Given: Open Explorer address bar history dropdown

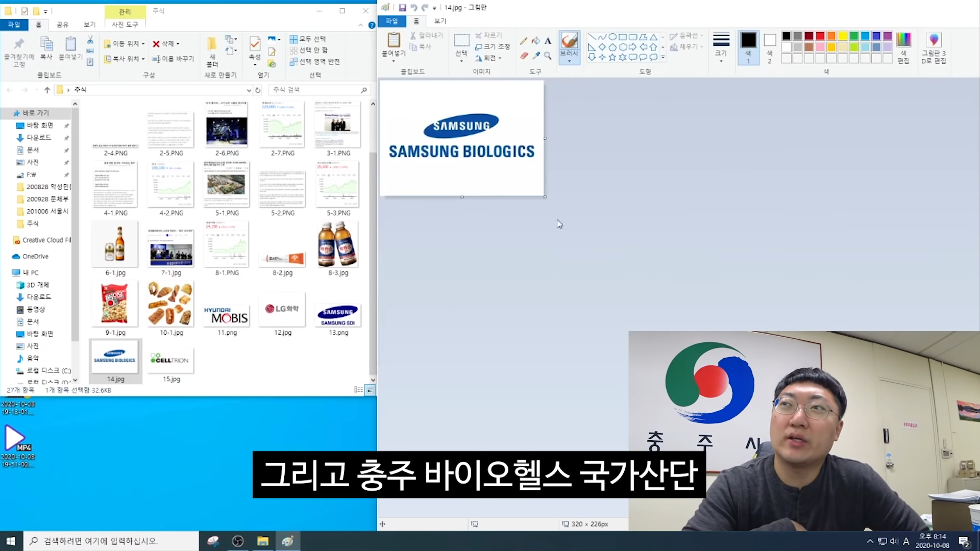Looking at the screenshot, I should (x=249, y=90).
